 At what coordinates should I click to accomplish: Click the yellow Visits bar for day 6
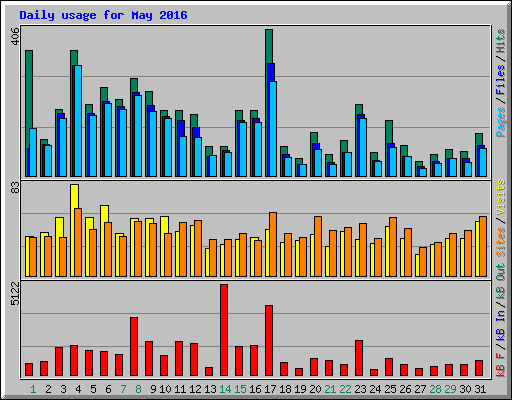(x=104, y=214)
